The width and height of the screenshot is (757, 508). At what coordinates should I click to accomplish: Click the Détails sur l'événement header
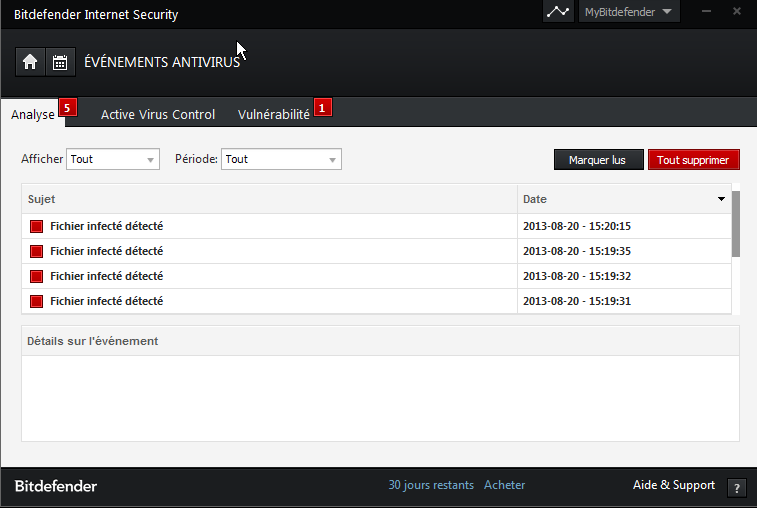click(380, 341)
